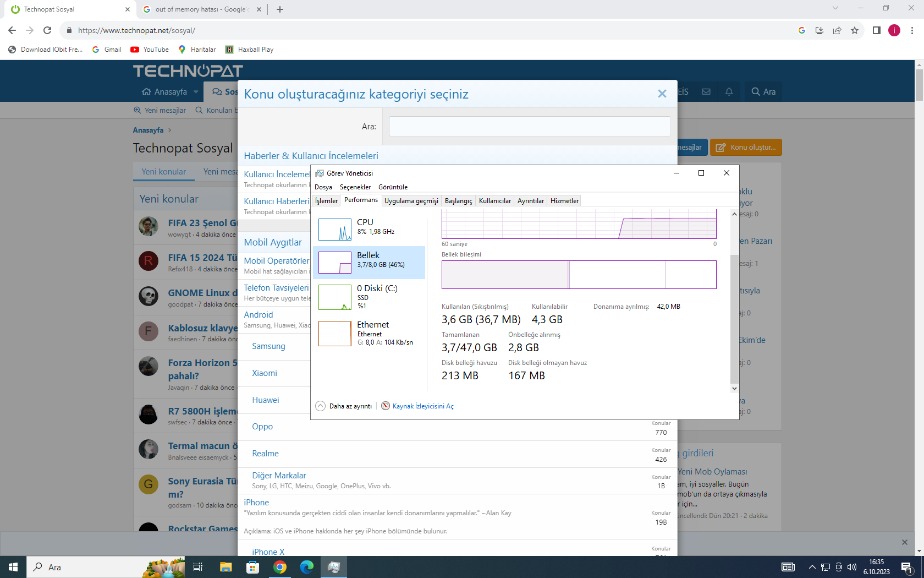This screenshot has width=924, height=578.
Task: Switch to the İşlemler tab
Action: pyautogui.click(x=326, y=201)
